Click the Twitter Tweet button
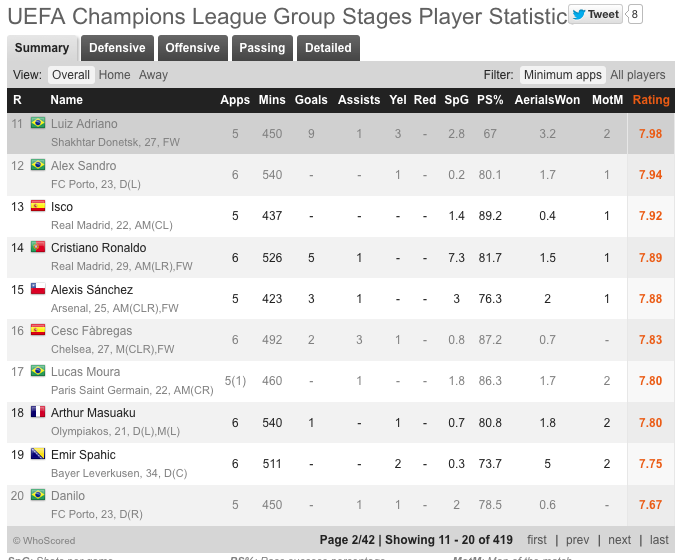This screenshot has height=560, width=683. click(596, 14)
